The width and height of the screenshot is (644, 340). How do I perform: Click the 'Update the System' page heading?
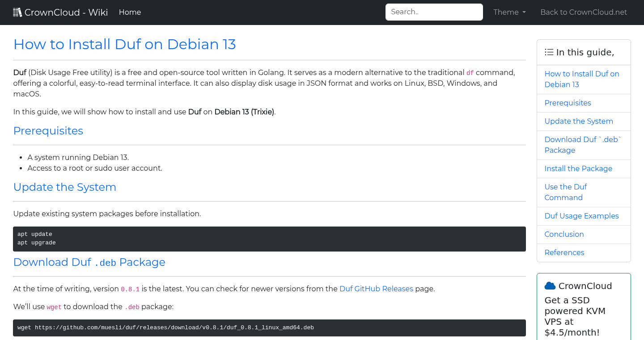[x=64, y=187]
